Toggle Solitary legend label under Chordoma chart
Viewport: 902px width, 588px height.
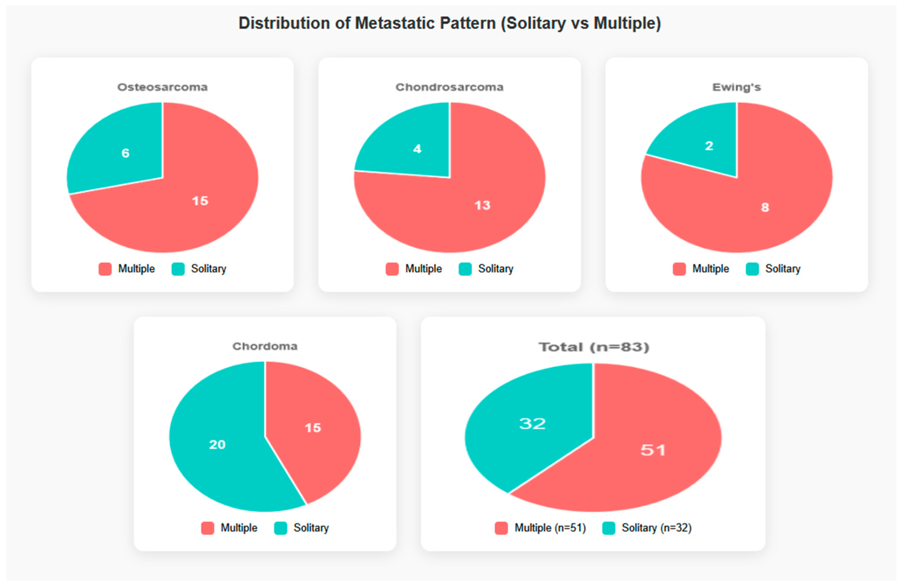click(311, 528)
